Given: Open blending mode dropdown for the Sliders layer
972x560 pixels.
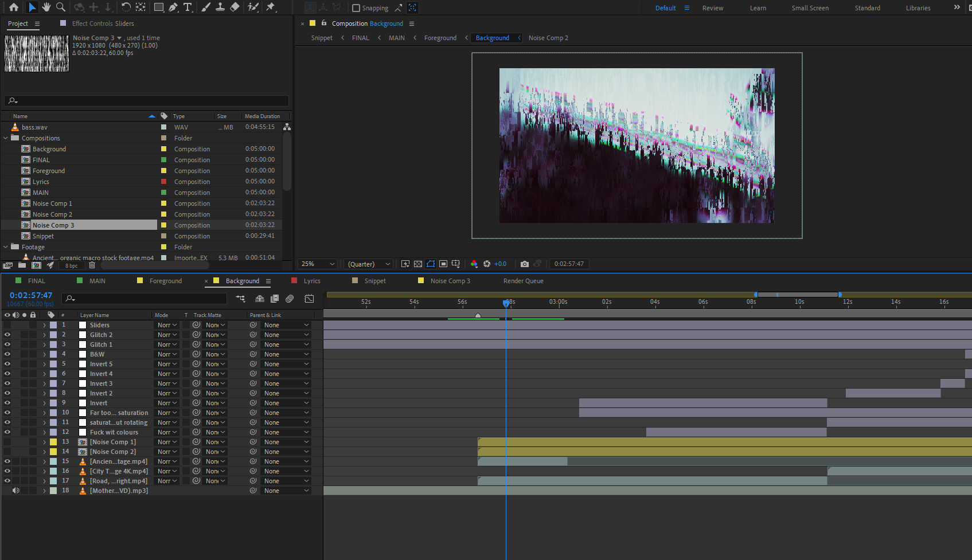Looking at the screenshot, I should click(x=167, y=325).
